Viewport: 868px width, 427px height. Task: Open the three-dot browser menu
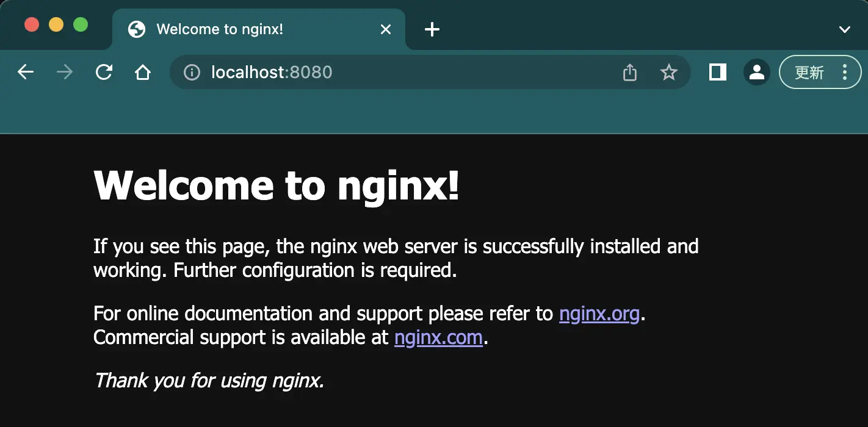845,72
